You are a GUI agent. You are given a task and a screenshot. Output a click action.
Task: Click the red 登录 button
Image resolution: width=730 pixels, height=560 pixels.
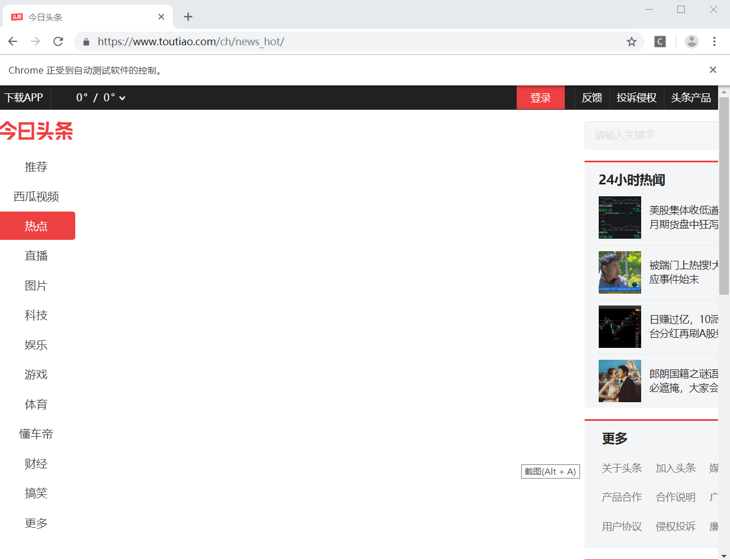[x=540, y=97]
